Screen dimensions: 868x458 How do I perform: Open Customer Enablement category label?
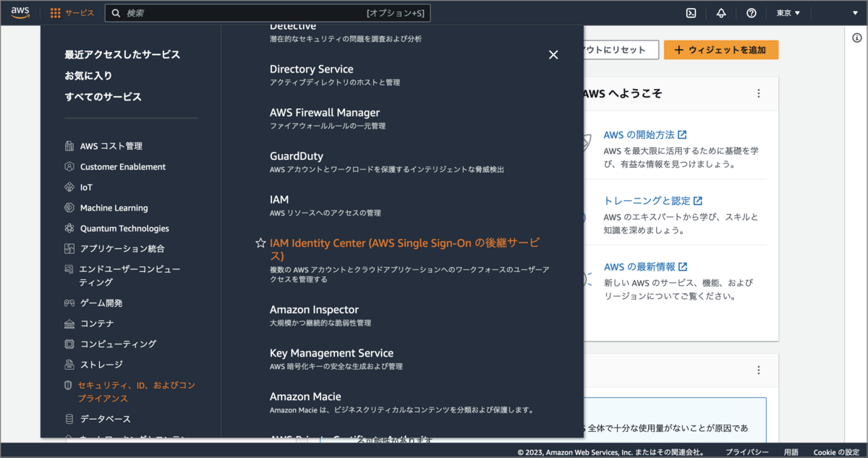point(123,166)
